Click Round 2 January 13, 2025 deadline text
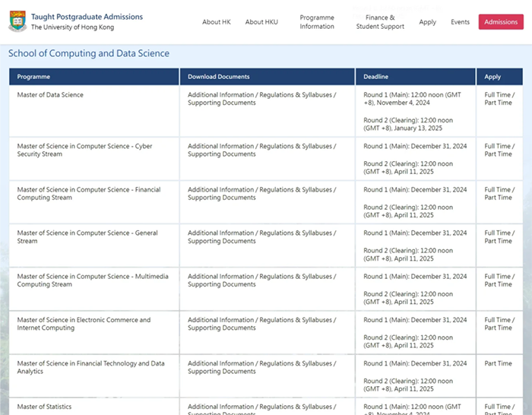This screenshot has width=532, height=415. (x=408, y=124)
